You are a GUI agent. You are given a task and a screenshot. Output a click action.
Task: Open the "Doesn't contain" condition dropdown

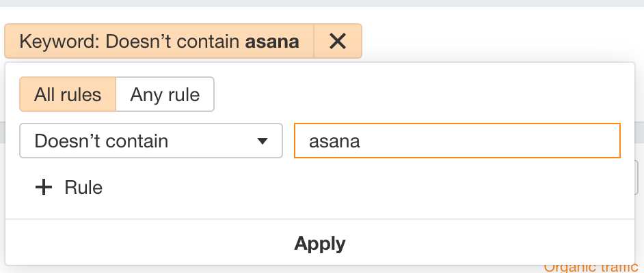[x=151, y=141]
